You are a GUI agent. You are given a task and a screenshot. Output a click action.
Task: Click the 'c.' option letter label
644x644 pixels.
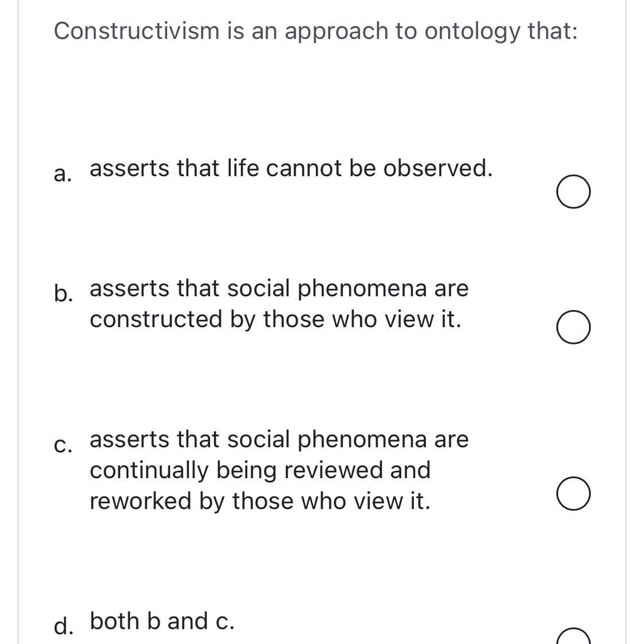(63, 445)
